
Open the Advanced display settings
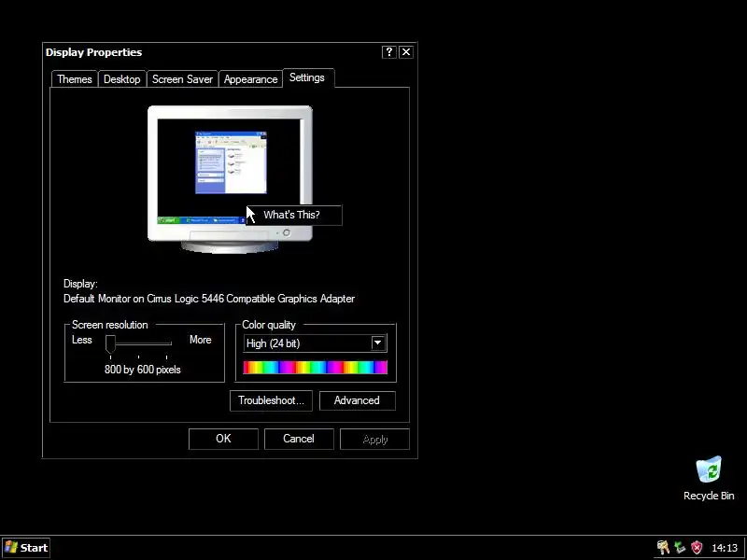tap(358, 400)
